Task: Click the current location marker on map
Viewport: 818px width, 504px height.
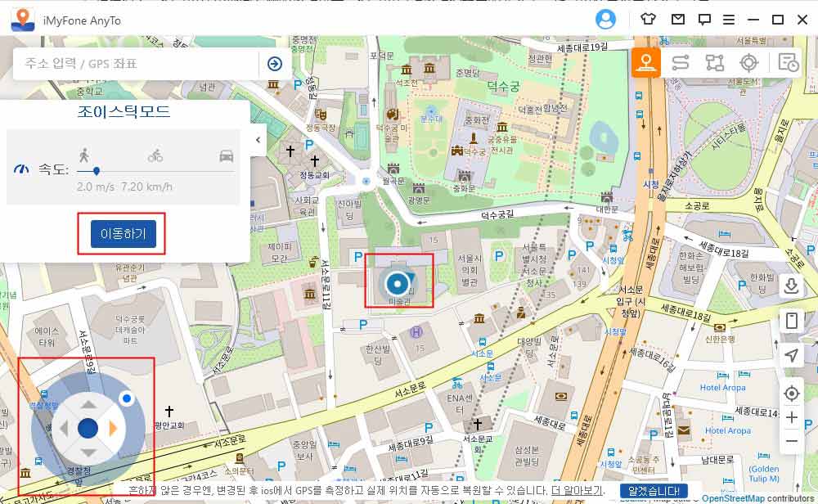Action: (398, 284)
